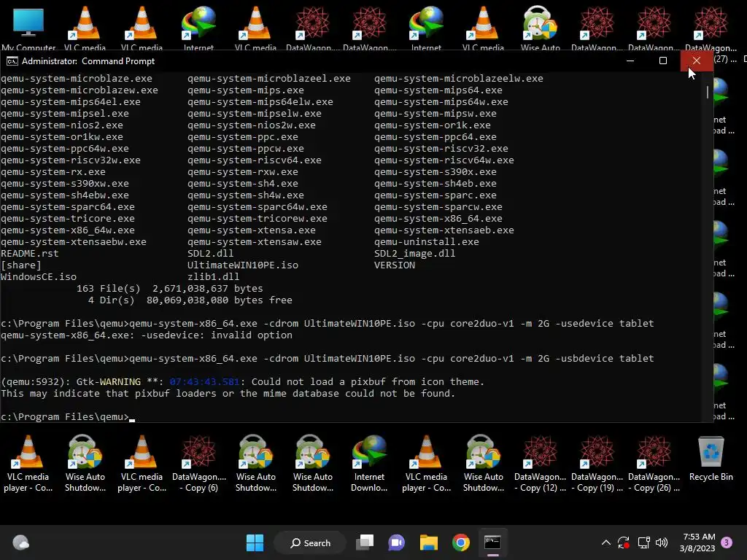Click qemu-system-ppc64.exe in the listing
747x560 pixels.
point(435,136)
